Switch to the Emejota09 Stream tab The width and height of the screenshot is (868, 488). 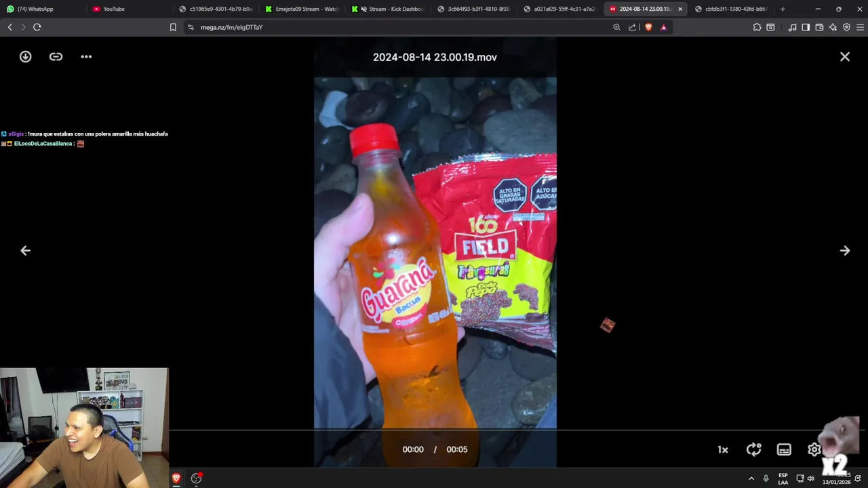click(302, 9)
